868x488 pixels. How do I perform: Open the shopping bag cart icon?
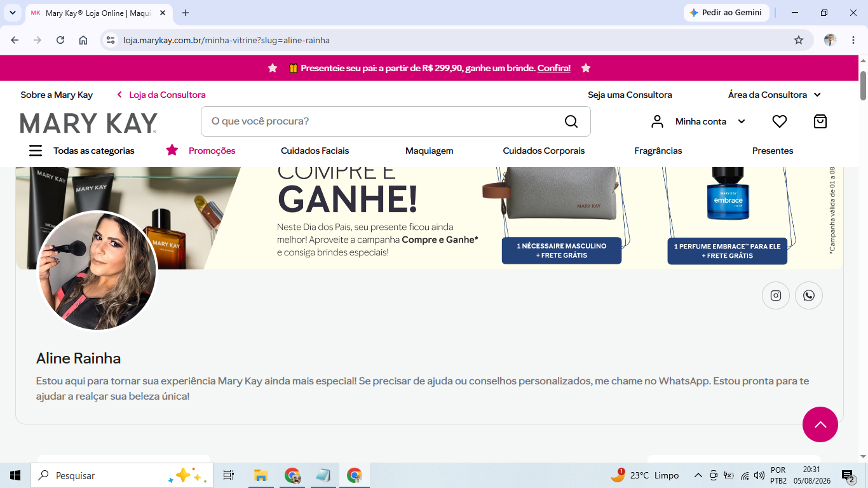point(820,121)
